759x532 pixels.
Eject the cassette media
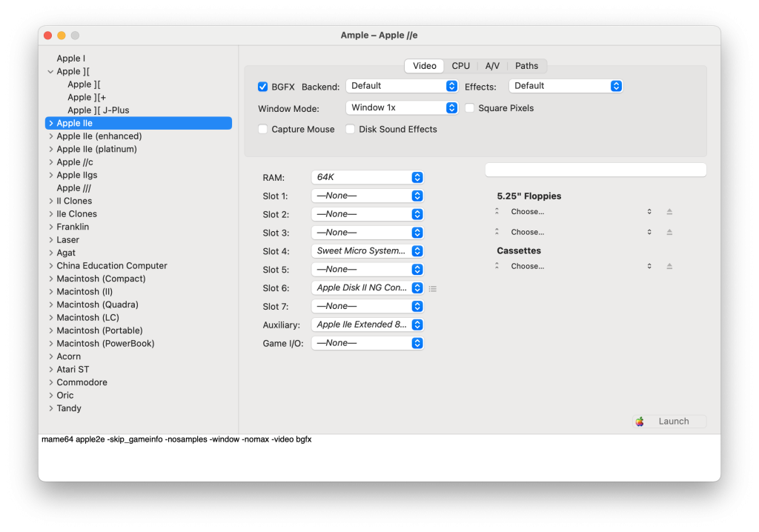pos(669,265)
